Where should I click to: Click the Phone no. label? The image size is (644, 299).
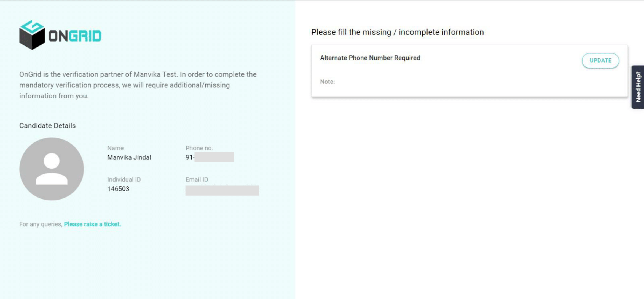point(199,148)
